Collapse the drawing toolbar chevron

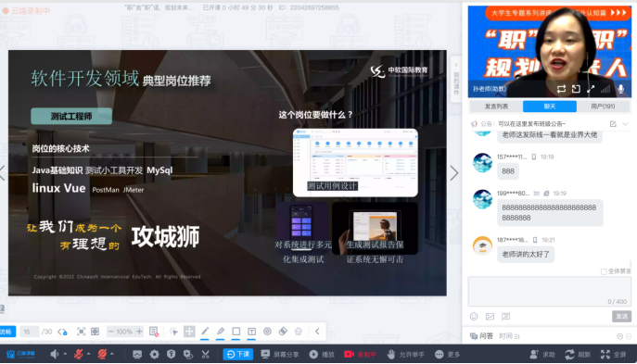(x=317, y=332)
